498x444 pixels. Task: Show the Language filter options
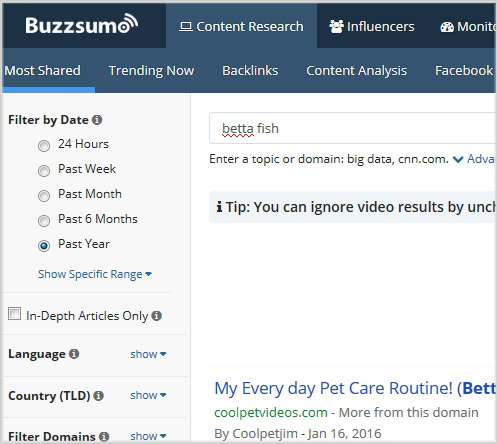(148, 354)
